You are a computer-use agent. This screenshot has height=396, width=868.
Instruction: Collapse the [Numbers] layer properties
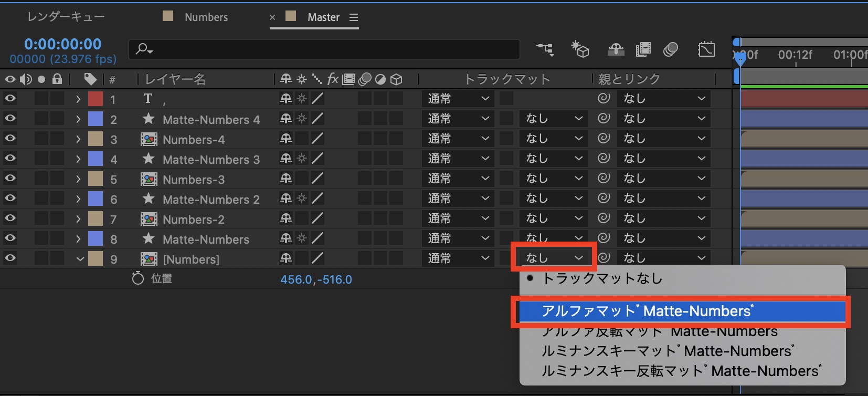coord(80,259)
